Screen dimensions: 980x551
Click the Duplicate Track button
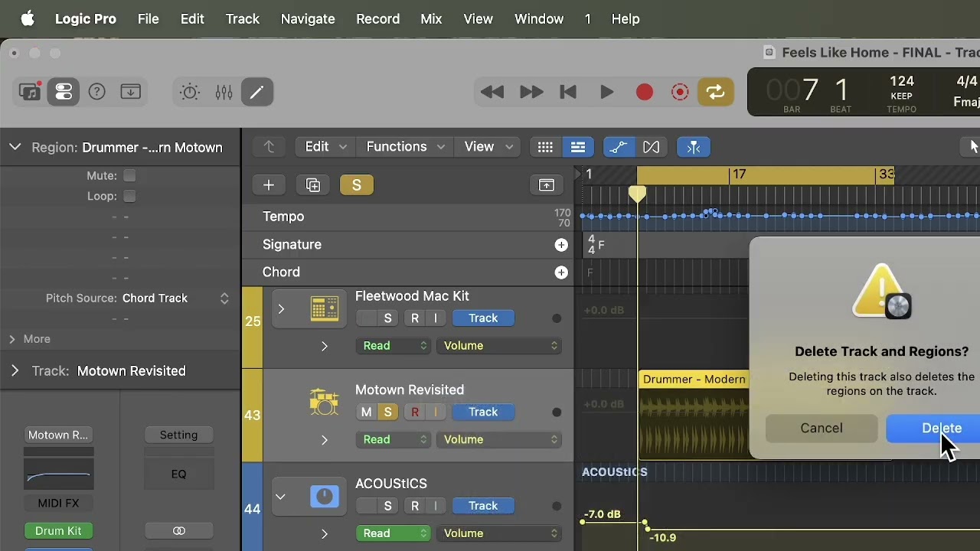(x=313, y=185)
